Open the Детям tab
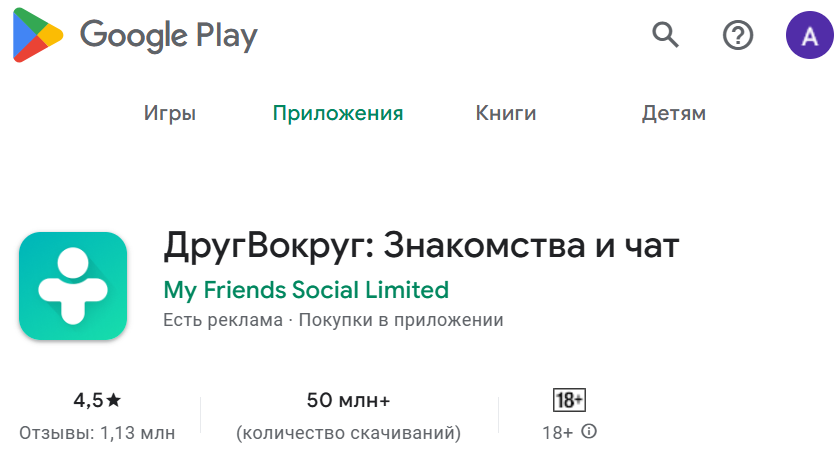 [674, 113]
